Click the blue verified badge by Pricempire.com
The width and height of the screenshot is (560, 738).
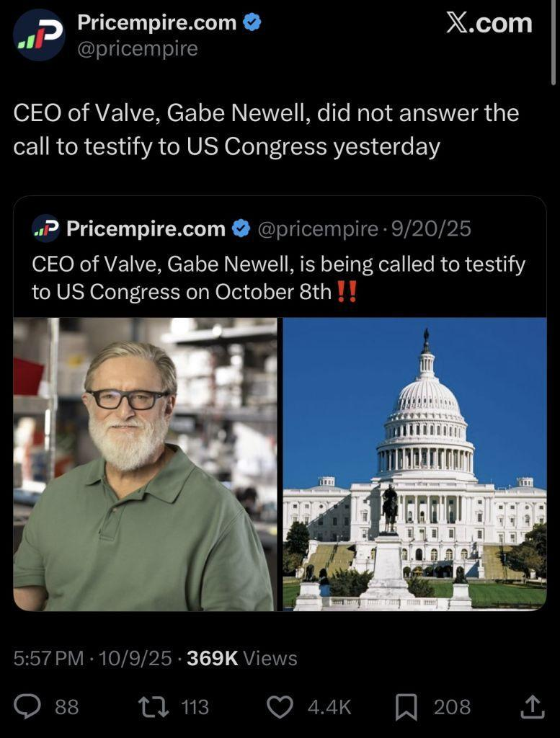click(252, 22)
